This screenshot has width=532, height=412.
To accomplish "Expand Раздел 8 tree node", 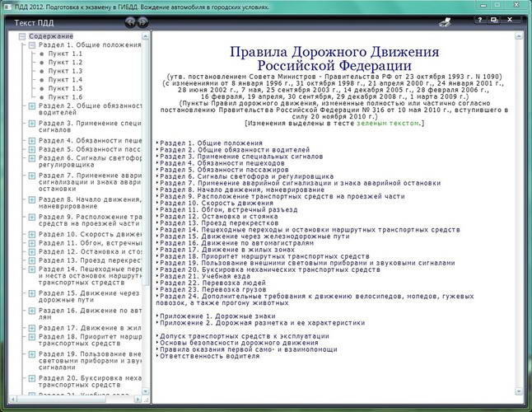I will pyautogui.click(x=32, y=200).
